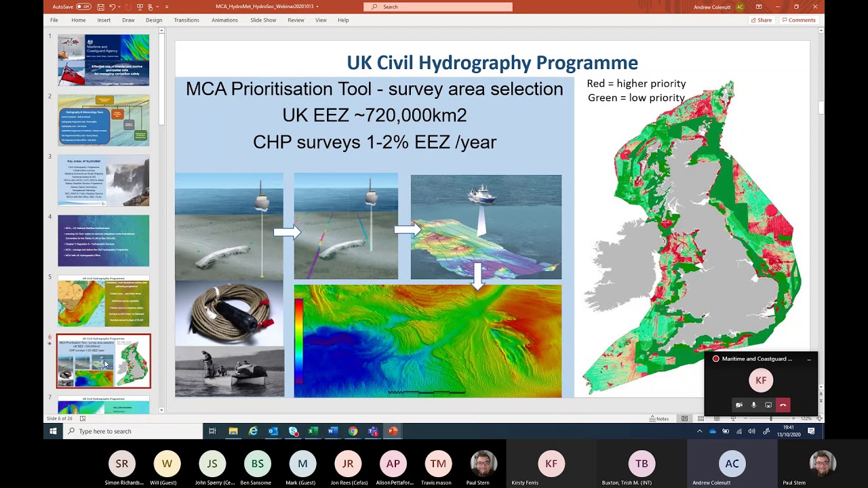Image resolution: width=868 pixels, height=488 pixels.
Task: Select slide 6 thumbnail
Action: pos(103,361)
